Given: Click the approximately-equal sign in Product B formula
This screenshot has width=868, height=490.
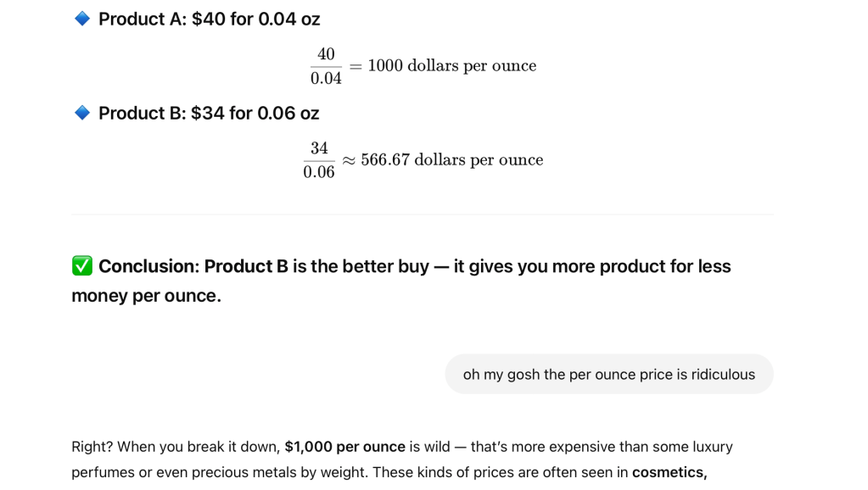Looking at the screenshot, I should click(349, 160).
